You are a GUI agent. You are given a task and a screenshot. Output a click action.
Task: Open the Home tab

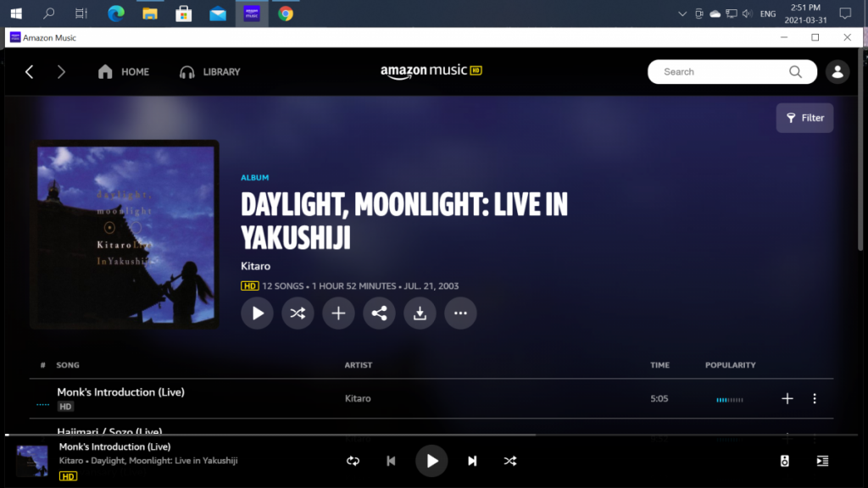(x=124, y=72)
